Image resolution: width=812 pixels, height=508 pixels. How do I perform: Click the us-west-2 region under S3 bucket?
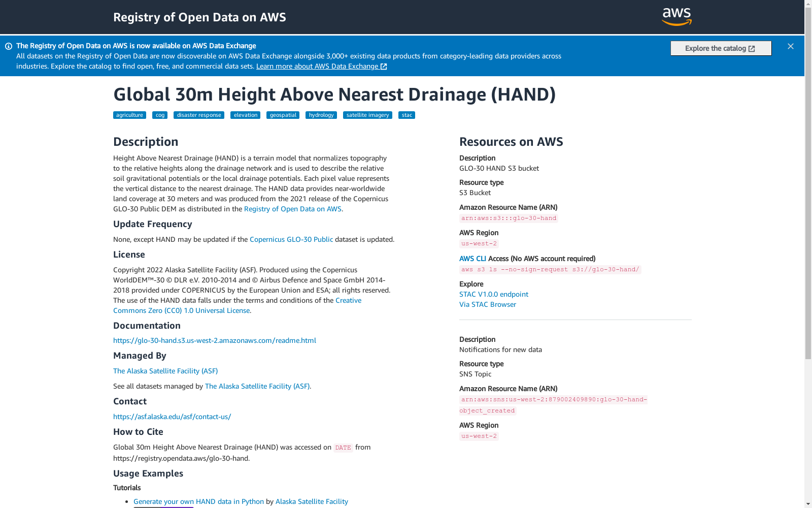tap(479, 244)
